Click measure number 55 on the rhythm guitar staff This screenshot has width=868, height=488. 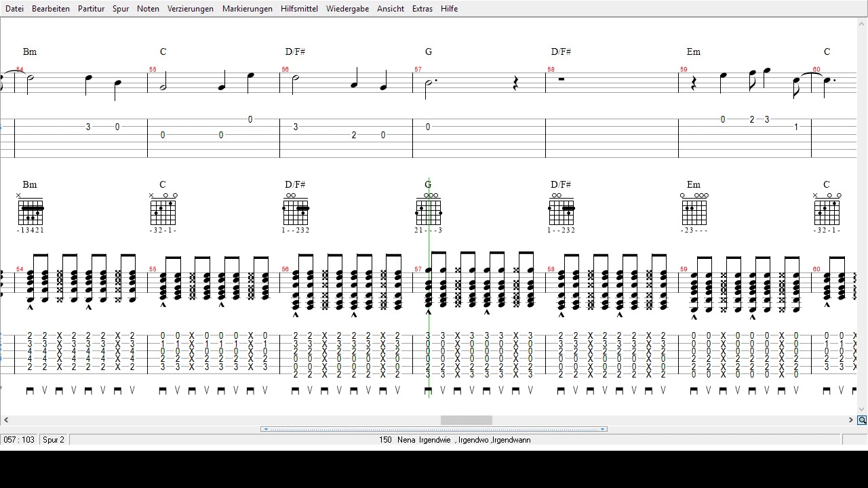coord(153,269)
